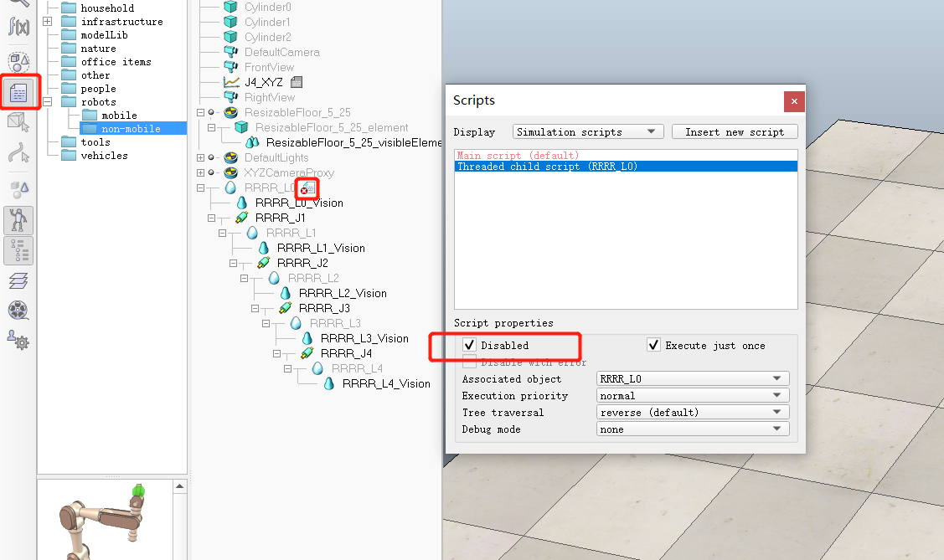Uncheck Execute just once

(653, 344)
